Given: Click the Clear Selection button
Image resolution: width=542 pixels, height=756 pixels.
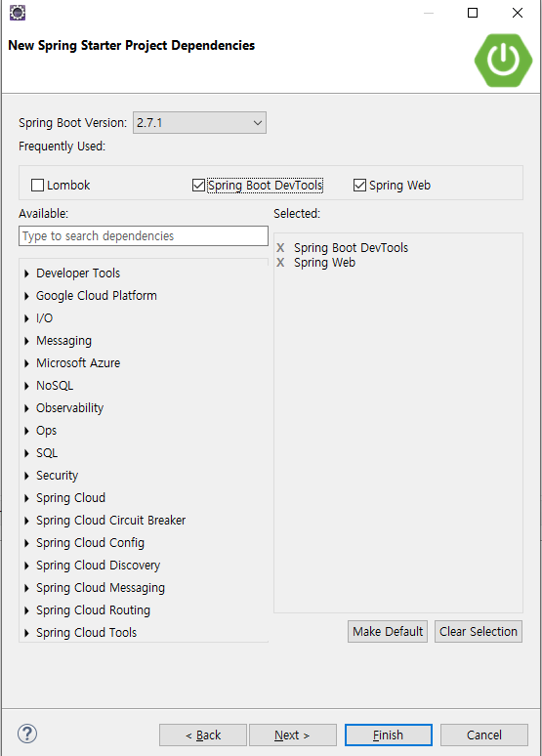Looking at the screenshot, I should [479, 632].
